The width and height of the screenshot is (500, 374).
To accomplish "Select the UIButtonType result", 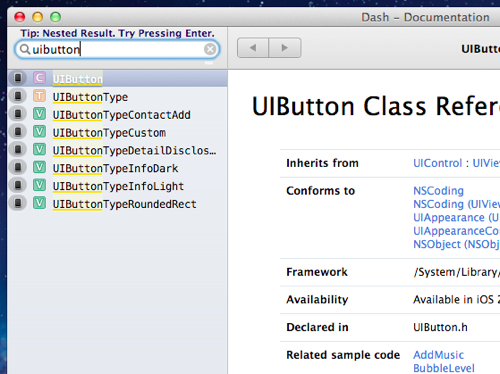I will tap(117, 97).
